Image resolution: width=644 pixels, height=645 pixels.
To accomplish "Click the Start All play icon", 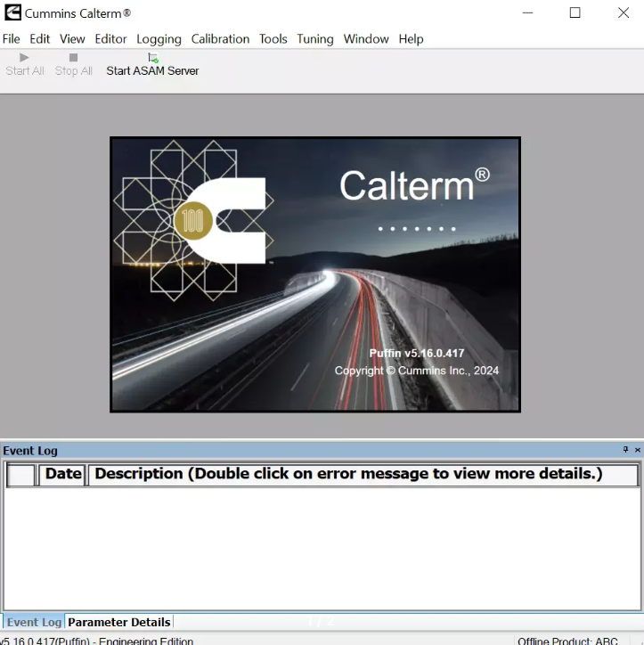I will tap(24, 58).
